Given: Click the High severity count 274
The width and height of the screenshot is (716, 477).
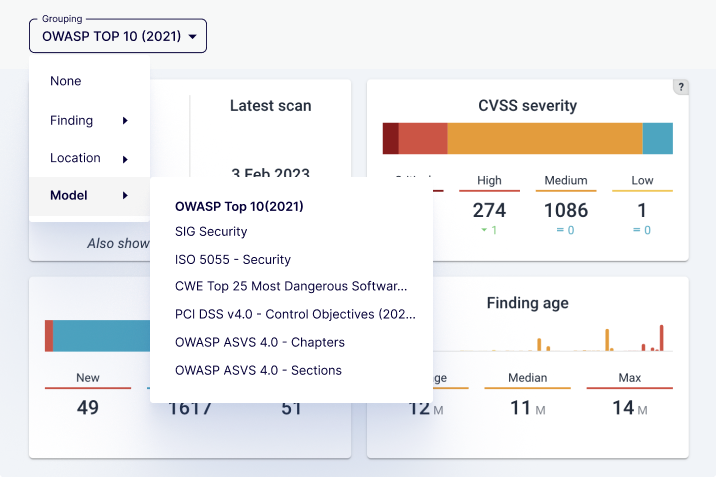Looking at the screenshot, I should click(x=489, y=210).
